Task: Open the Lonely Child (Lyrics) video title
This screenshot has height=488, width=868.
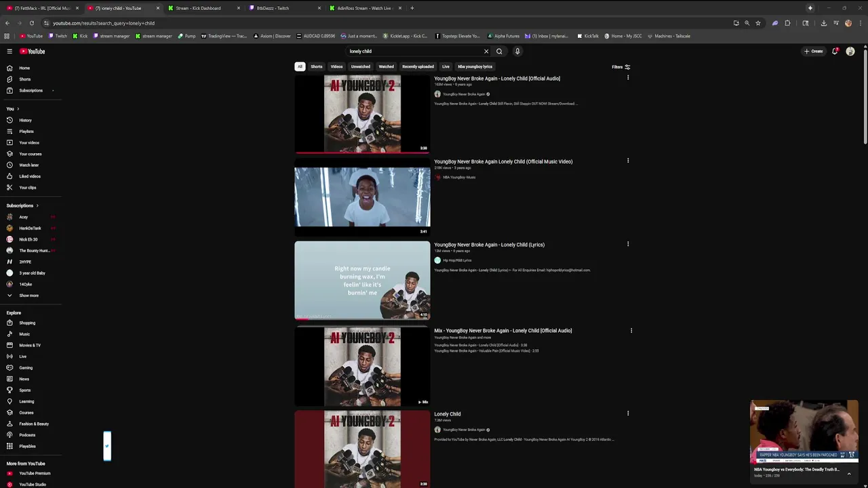Action: [489, 245]
